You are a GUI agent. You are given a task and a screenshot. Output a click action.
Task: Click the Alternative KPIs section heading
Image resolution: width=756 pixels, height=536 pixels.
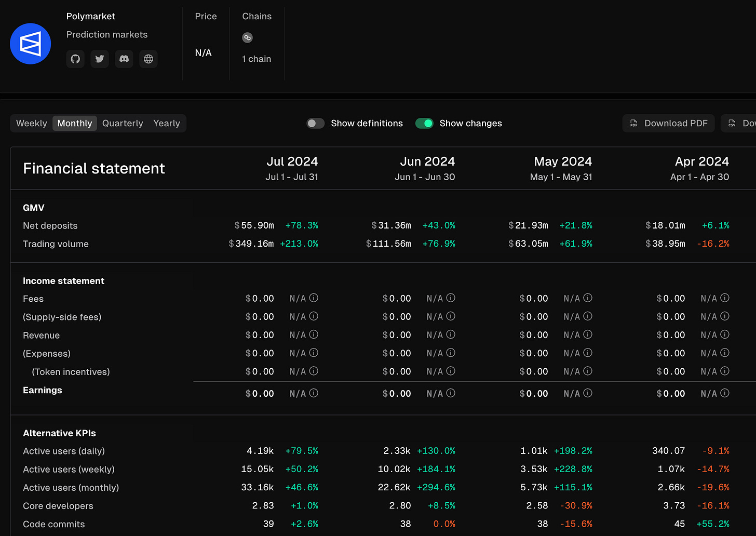[x=59, y=433]
